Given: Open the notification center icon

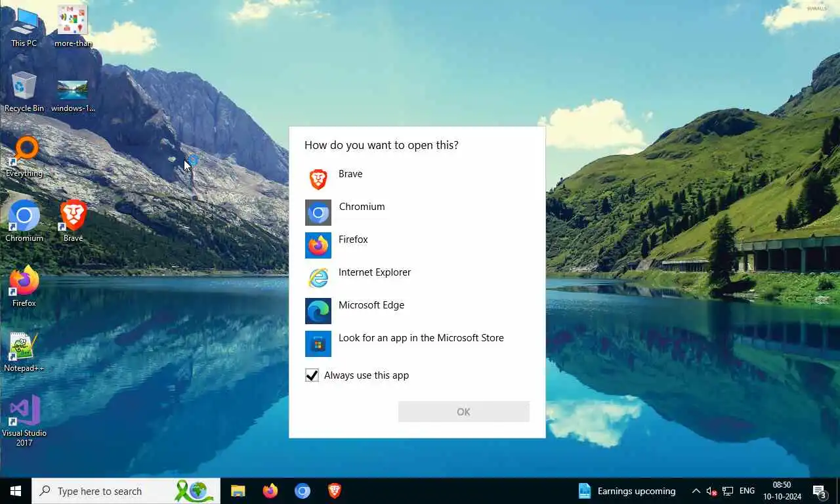Looking at the screenshot, I should pos(820,491).
